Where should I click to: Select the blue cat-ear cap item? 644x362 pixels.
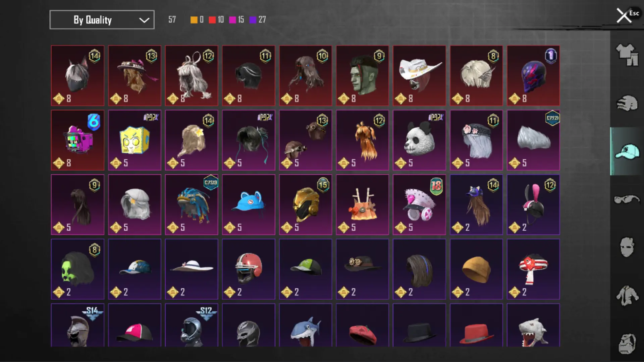pos(249,204)
